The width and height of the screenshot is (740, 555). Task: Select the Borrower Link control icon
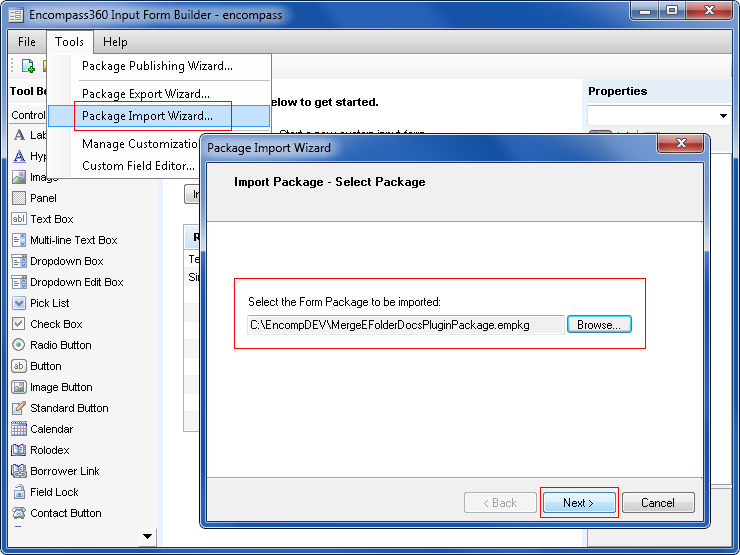(x=19, y=471)
